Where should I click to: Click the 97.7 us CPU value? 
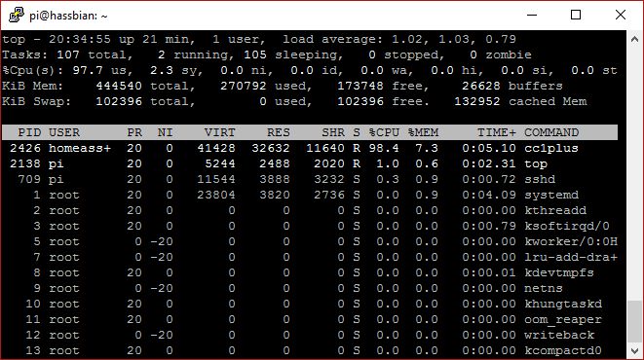tap(88, 70)
